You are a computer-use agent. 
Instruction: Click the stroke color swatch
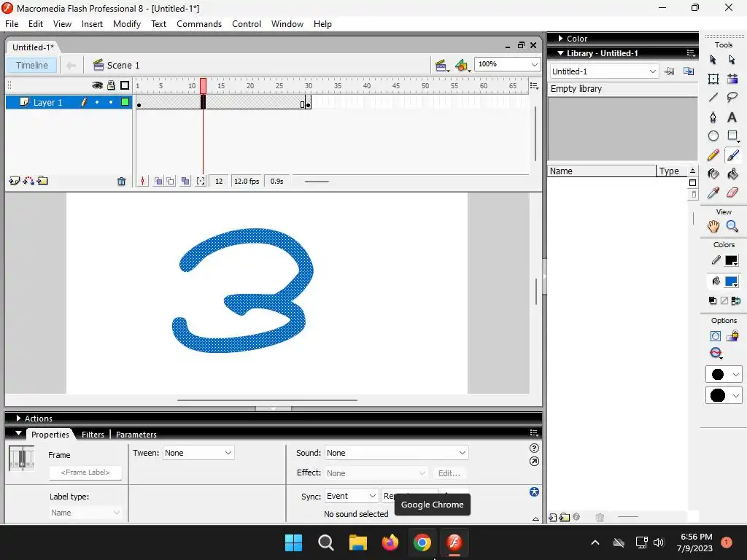731,260
